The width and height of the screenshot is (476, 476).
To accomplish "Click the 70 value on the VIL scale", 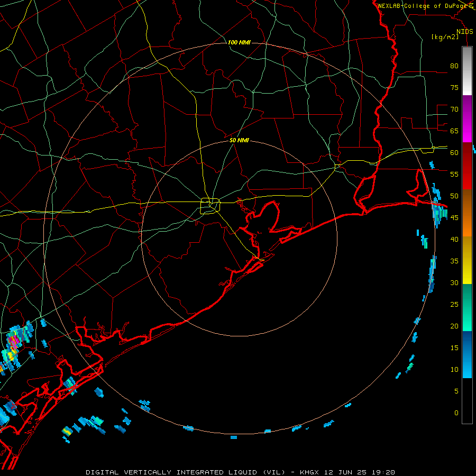I will tap(454, 109).
